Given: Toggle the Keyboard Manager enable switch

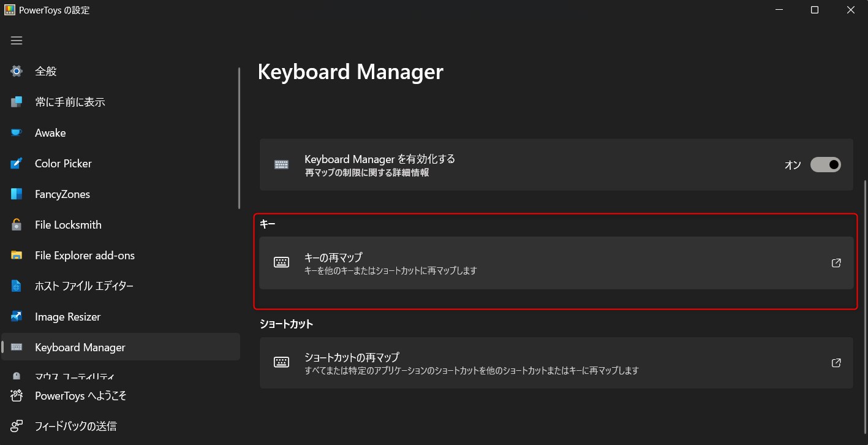Looking at the screenshot, I should point(825,164).
